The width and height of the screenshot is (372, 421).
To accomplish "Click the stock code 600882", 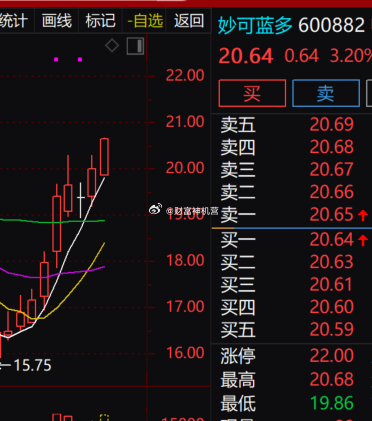I will coord(331,26).
